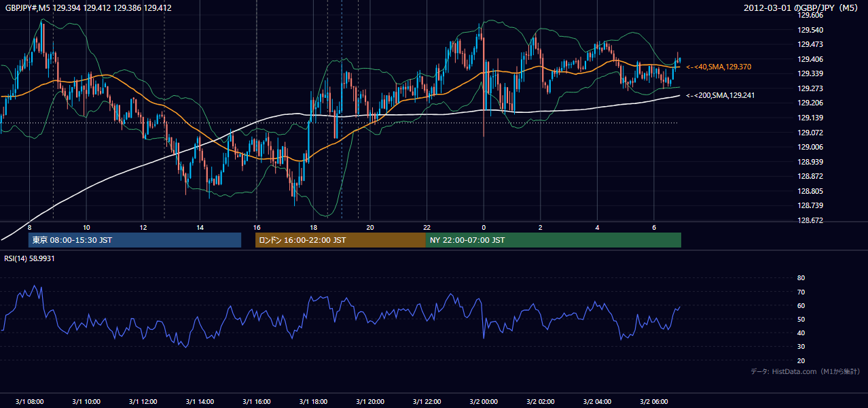Click price scale value 129.606
Viewport: 868px width, 408px height.
coord(810,15)
